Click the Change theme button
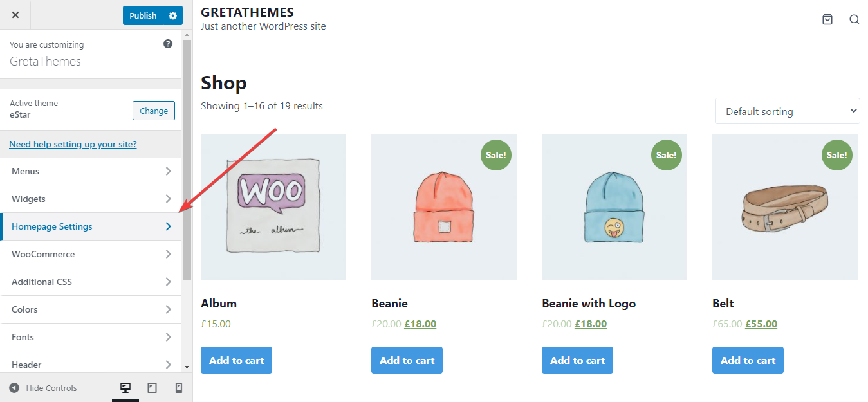868x402 pixels. [x=154, y=111]
